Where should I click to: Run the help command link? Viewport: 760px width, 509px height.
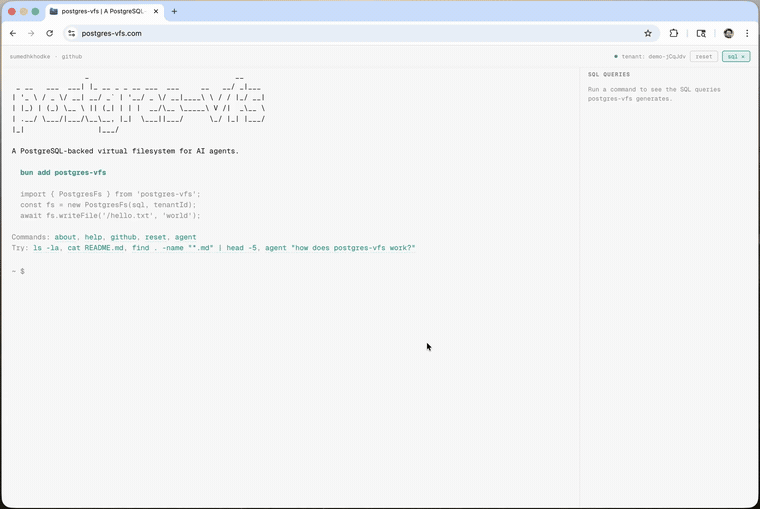tap(94, 237)
